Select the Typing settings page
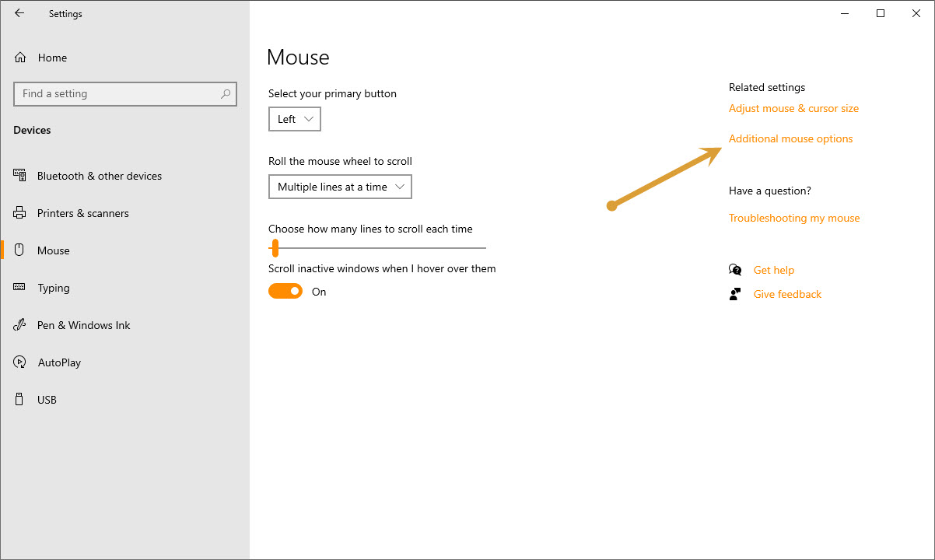935x560 pixels. click(54, 288)
